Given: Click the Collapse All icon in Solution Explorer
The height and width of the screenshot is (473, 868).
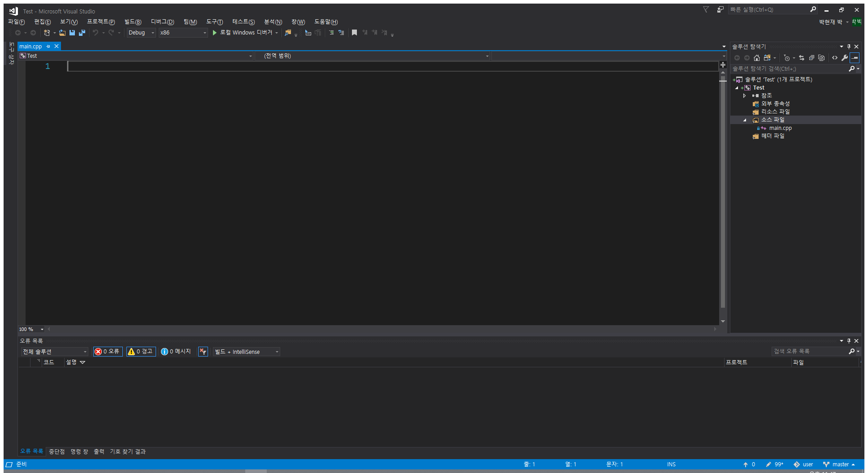Looking at the screenshot, I should tap(812, 58).
